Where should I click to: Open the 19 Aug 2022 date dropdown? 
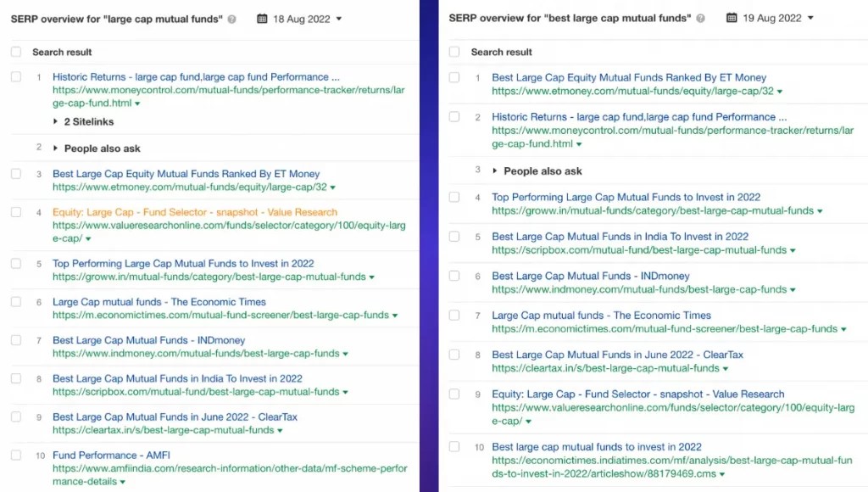(777, 18)
